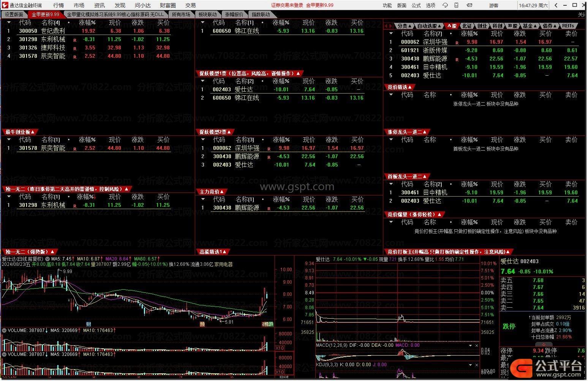The width and height of the screenshot is (588, 381).
Task: Sort 世纪鼎利 list by 涨幅% column
Action: [x=87, y=22]
